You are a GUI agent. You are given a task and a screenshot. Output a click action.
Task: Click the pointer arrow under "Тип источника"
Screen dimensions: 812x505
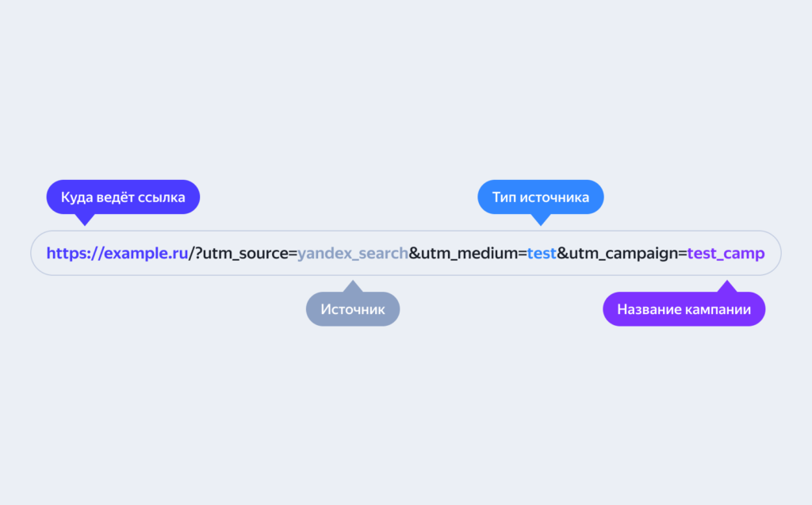541,220
